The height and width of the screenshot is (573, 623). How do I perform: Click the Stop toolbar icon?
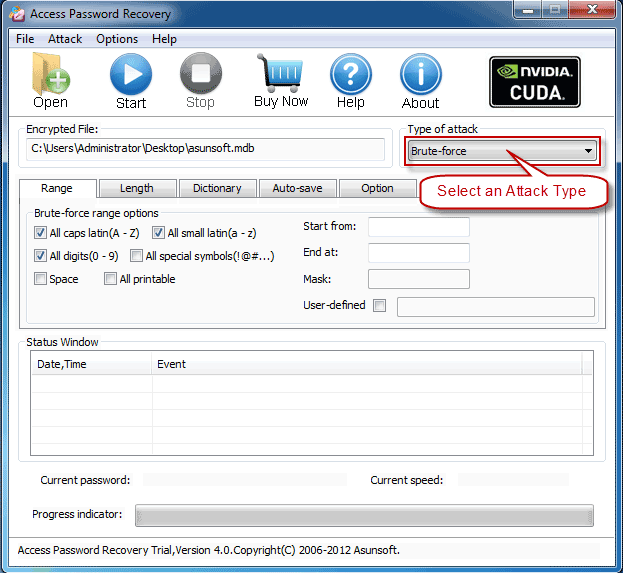(201, 74)
